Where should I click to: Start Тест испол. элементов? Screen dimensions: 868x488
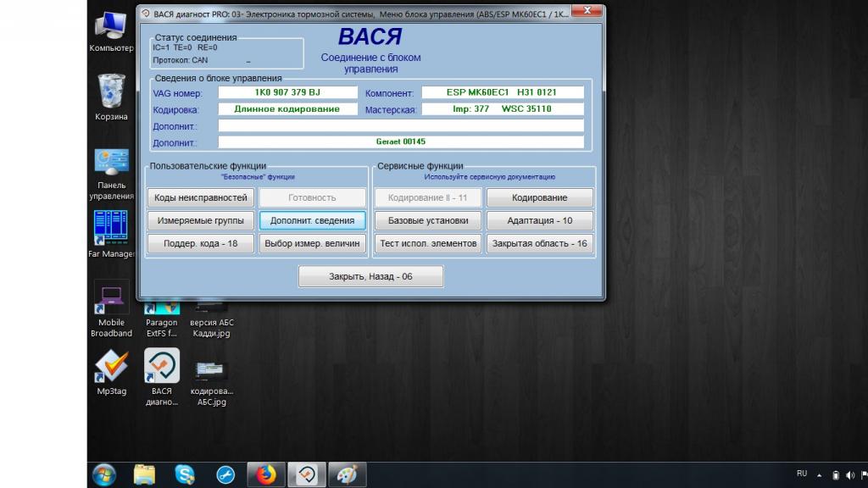click(x=428, y=243)
